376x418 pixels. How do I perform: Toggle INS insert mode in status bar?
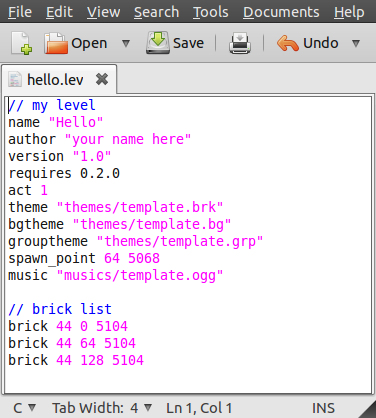[x=323, y=408]
